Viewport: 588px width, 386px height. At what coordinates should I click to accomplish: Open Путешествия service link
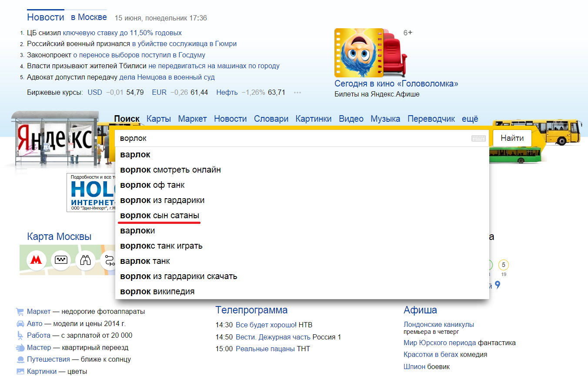[x=48, y=359]
